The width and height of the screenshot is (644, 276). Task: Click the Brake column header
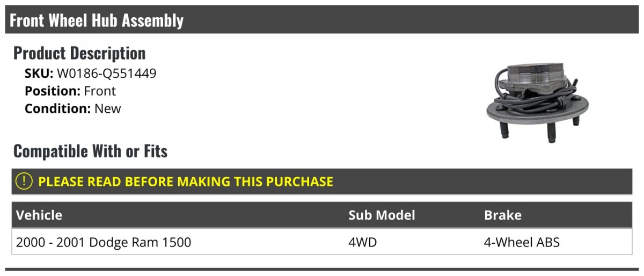(503, 215)
